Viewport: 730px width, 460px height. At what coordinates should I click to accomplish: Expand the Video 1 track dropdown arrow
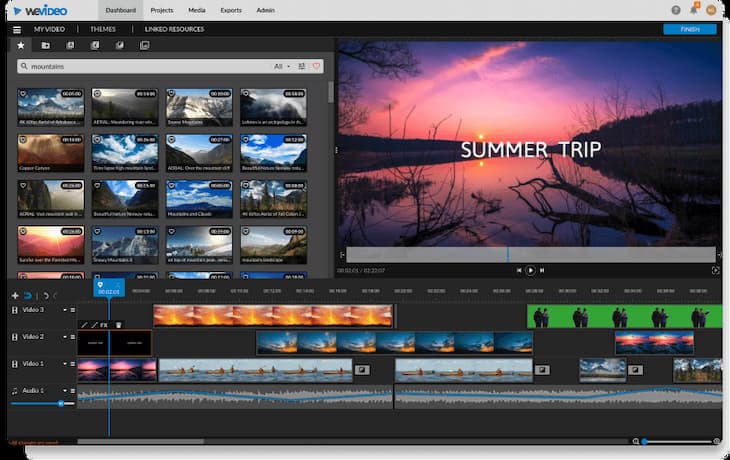(x=65, y=364)
